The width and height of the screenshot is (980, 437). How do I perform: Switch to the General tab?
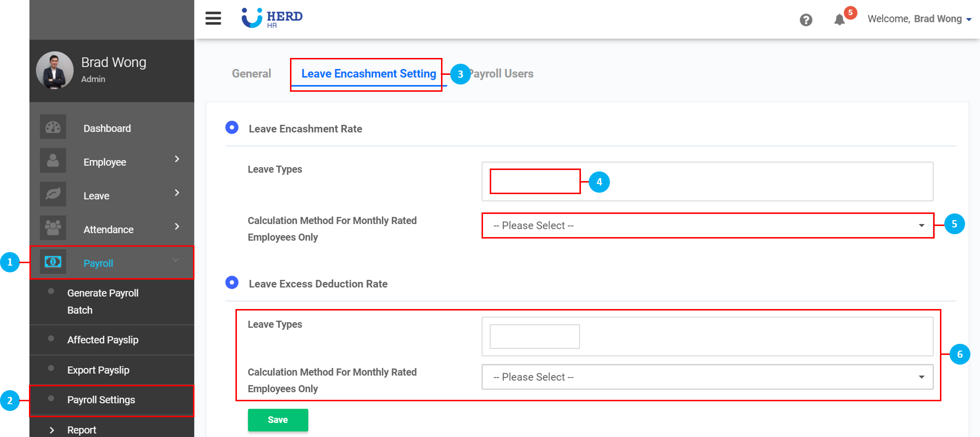pos(251,74)
